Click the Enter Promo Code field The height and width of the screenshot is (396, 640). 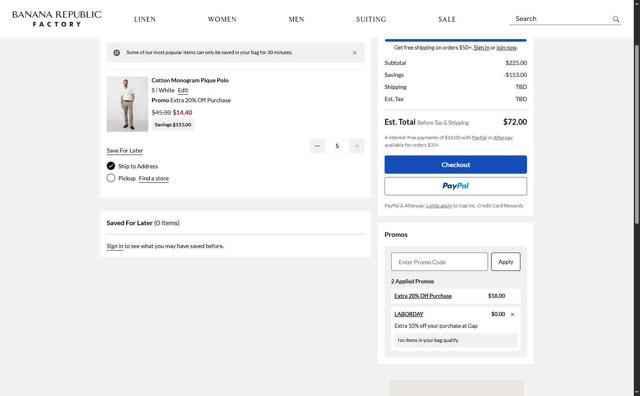pyautogui.click(x=439, y=262)
